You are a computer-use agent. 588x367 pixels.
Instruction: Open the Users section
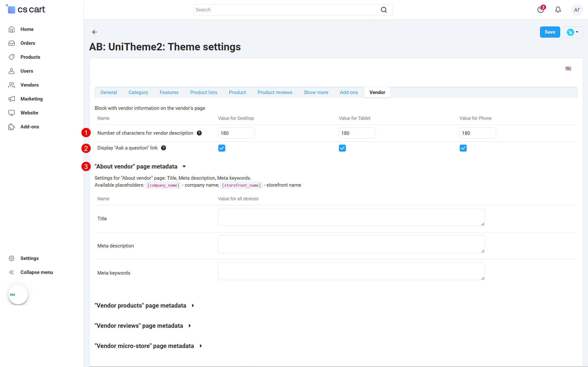pos(26,71)
